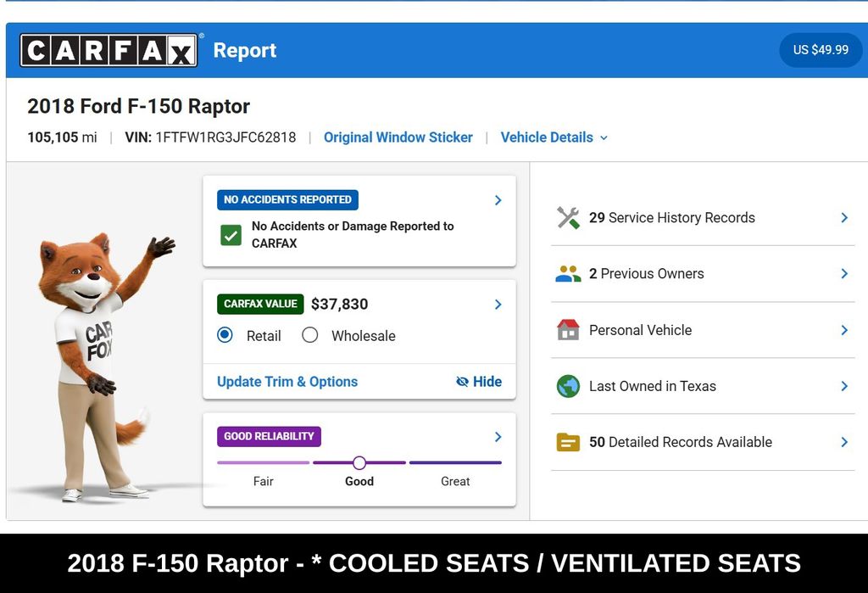Screen dimensions: 868x593
Task: Open Last Owned in Texas chevron
Action: click(x=844, y=386)
